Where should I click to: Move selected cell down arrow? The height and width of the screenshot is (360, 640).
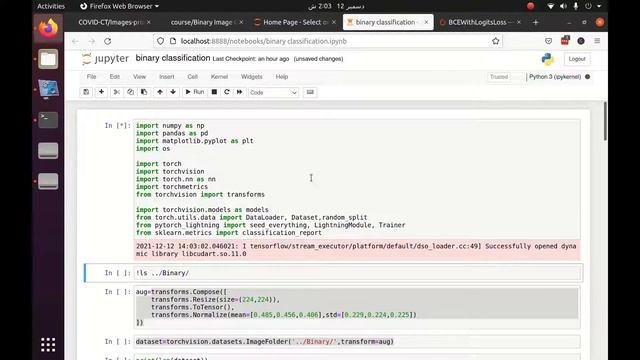pos(173,92)
